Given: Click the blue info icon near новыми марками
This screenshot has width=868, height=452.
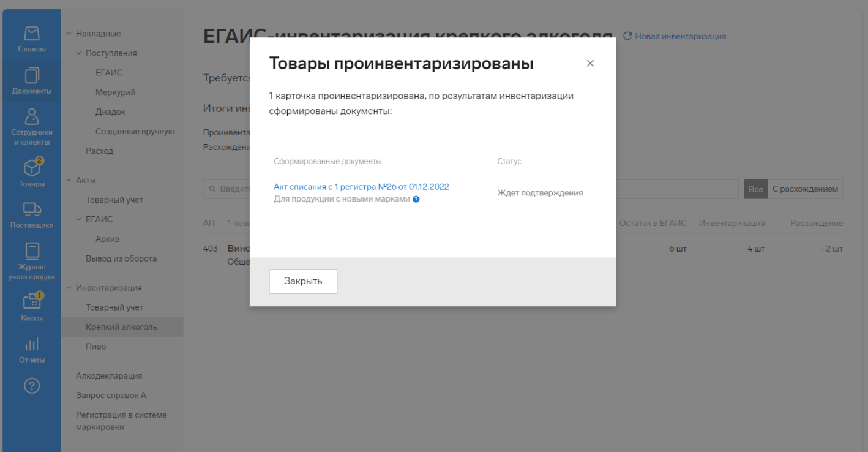Looking at the screenshot, I should pos(416,199).
